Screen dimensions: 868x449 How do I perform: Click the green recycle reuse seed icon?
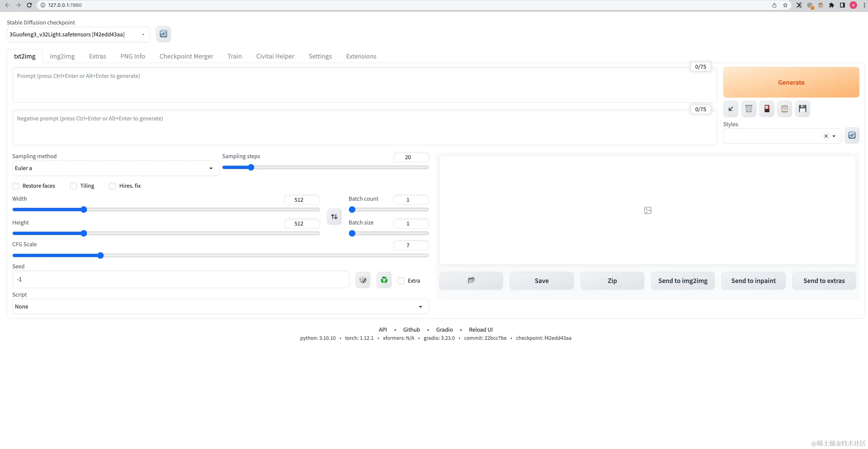click(x=384, y=280)
